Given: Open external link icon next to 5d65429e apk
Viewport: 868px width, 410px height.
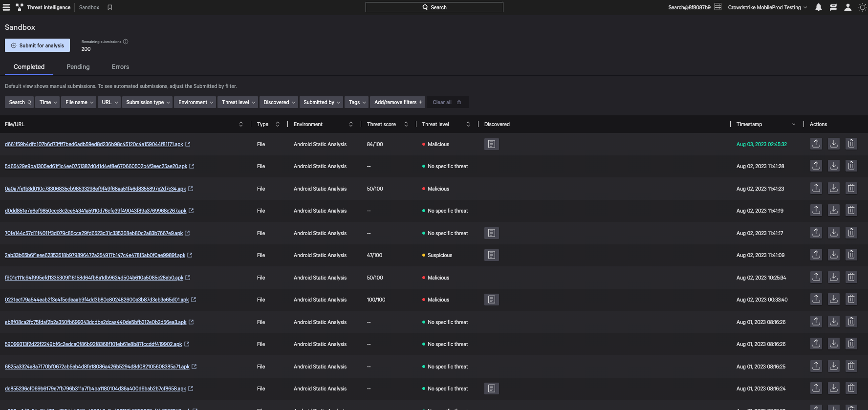Looking at the screenshot, I should (192, 166).
